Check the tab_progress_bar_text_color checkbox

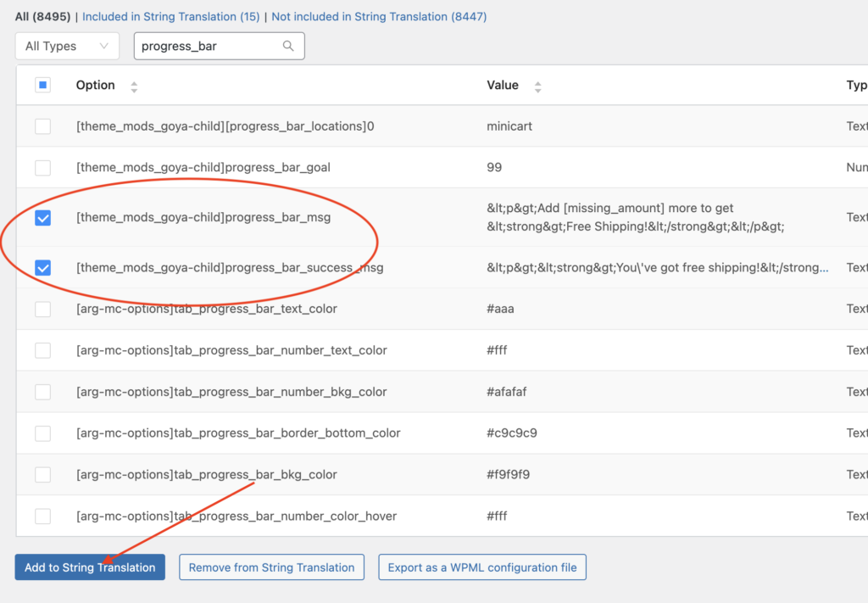pyautogui.click(x=42, y=309)
